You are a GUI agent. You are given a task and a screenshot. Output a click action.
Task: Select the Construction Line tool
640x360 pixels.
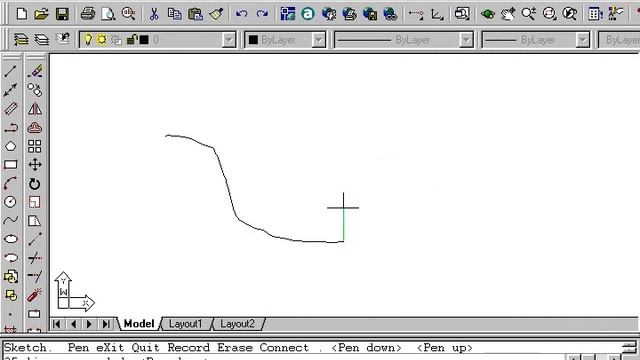(10, 90)
